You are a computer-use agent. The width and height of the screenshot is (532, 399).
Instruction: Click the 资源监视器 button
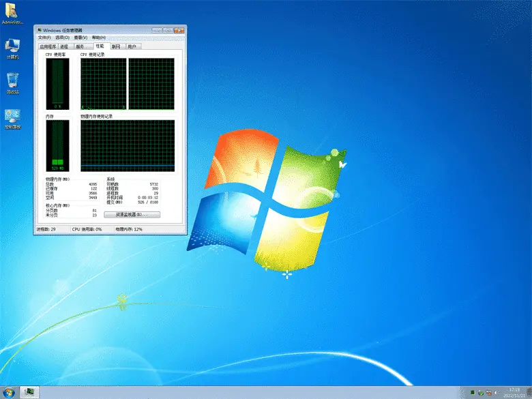pyautogui.click(x=132, y=214)
